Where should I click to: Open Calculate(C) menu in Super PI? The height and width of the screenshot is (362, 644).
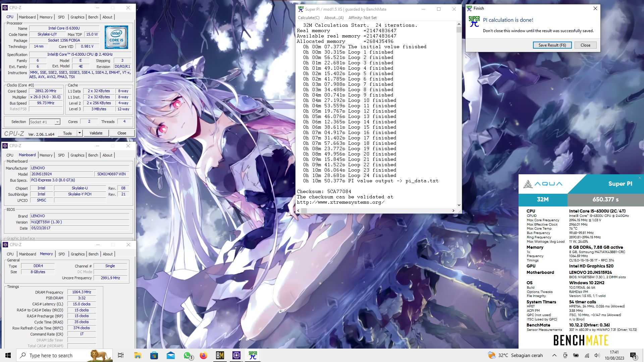[x=309, y=18]
